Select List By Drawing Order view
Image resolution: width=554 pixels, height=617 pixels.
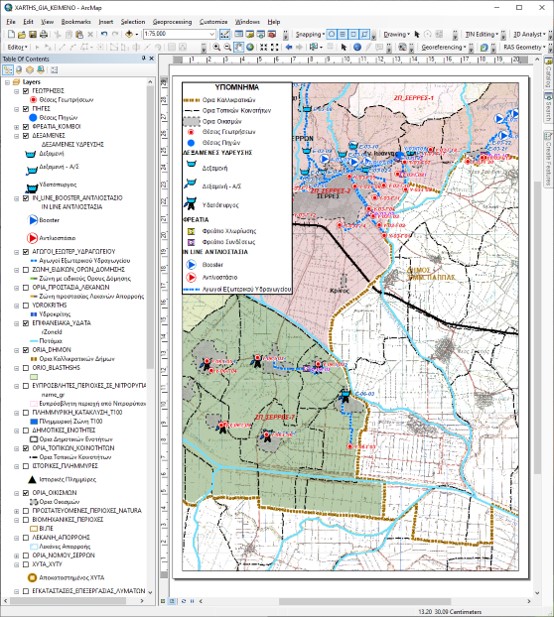pos(7,70)
